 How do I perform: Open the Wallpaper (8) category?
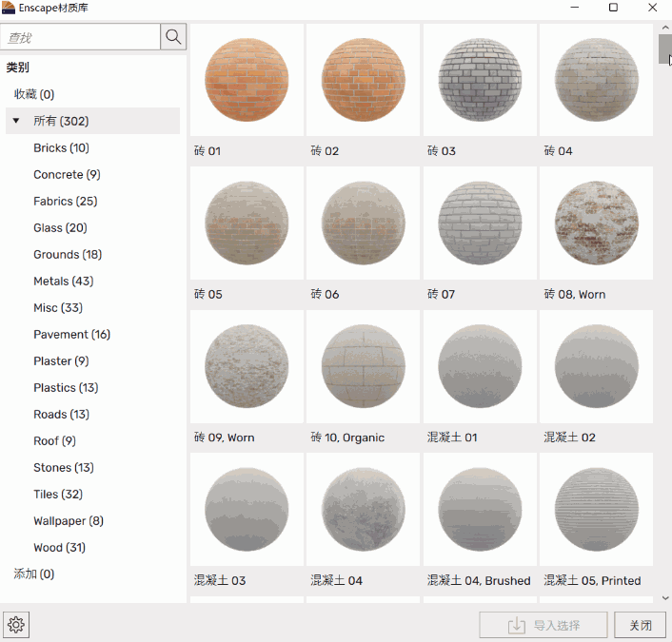click(69, 521)
